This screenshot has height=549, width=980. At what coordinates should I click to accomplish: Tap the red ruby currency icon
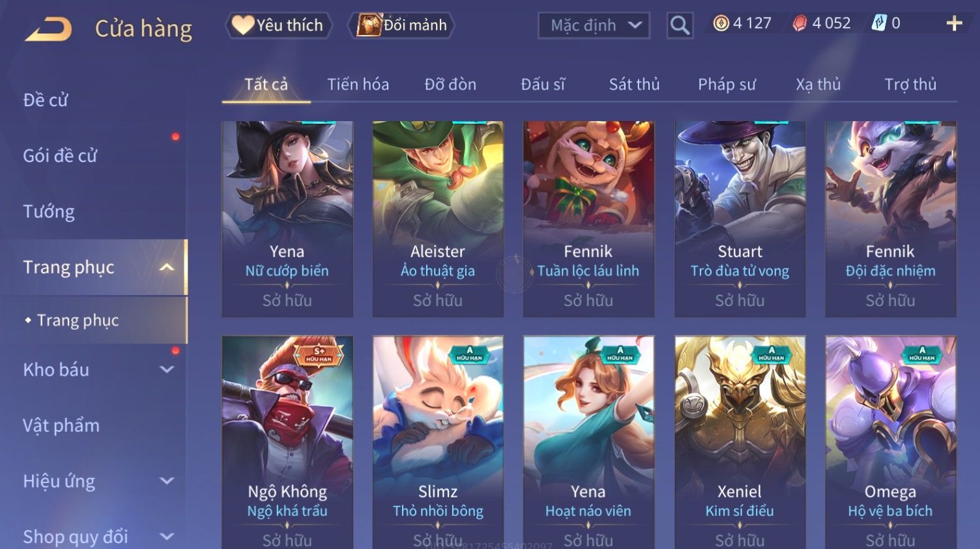[800, 23]
